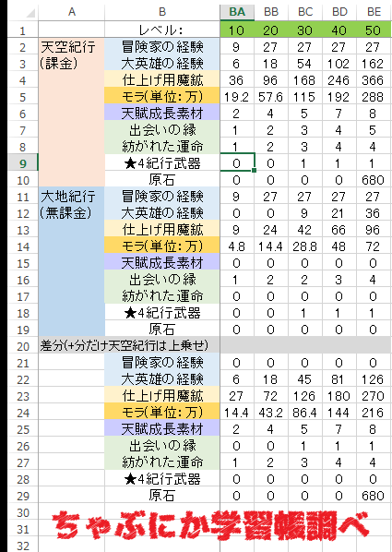392x552 pixels.
Task: Click the green level cell showing 10
Action: click(x=237, y=30)
